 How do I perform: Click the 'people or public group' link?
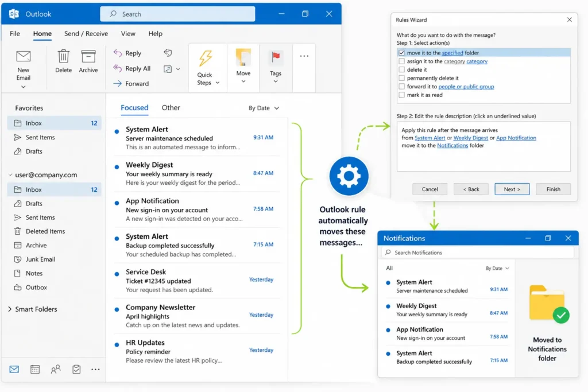[466, 87]
